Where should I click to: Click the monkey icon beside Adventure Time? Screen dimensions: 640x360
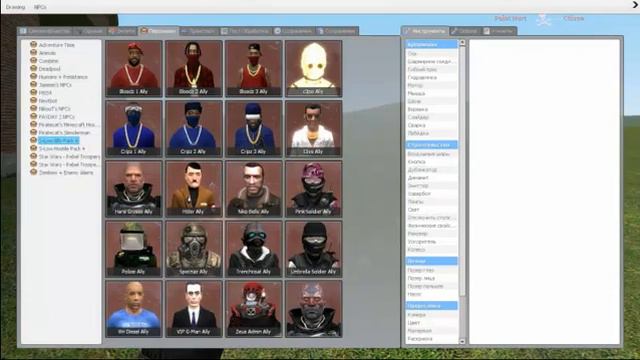click(33, 44)
